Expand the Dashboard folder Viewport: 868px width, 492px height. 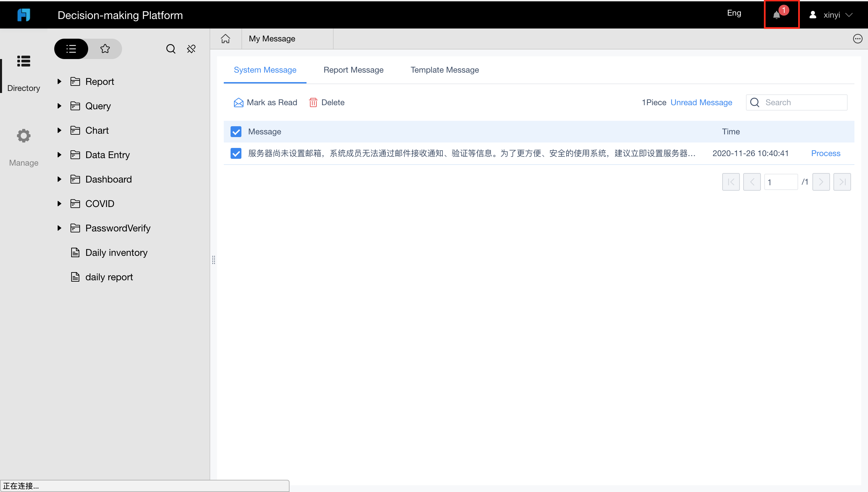pyautogui.click(x=59, y=179)
